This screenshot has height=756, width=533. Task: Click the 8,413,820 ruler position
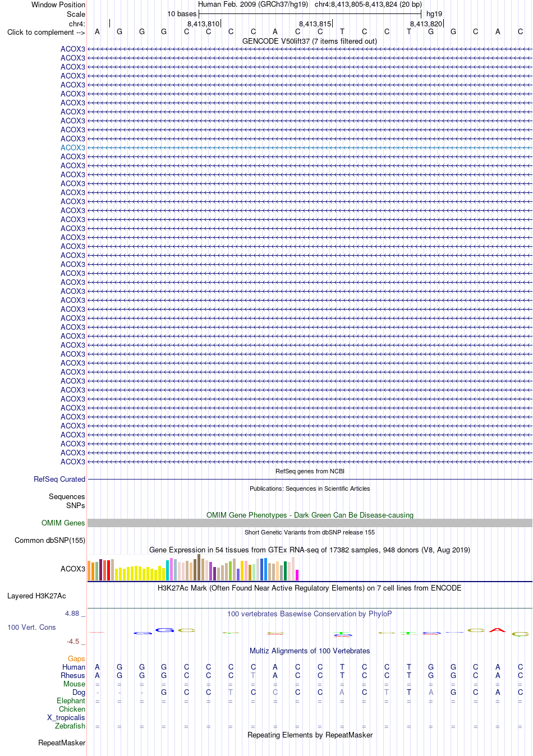click(x=426, y=24)
